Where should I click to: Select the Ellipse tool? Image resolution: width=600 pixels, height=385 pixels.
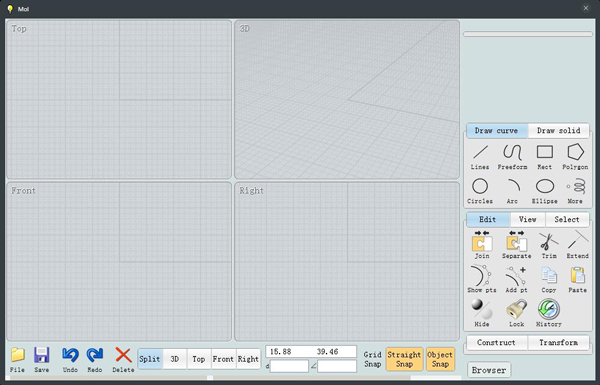coord(545,191)
